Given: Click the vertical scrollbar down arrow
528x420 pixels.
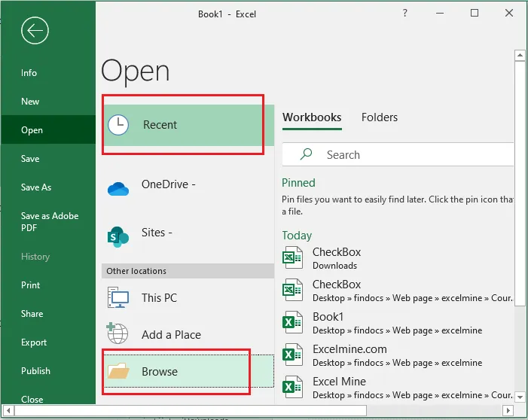Looking at the screenshot, I should tap(520, 397).
